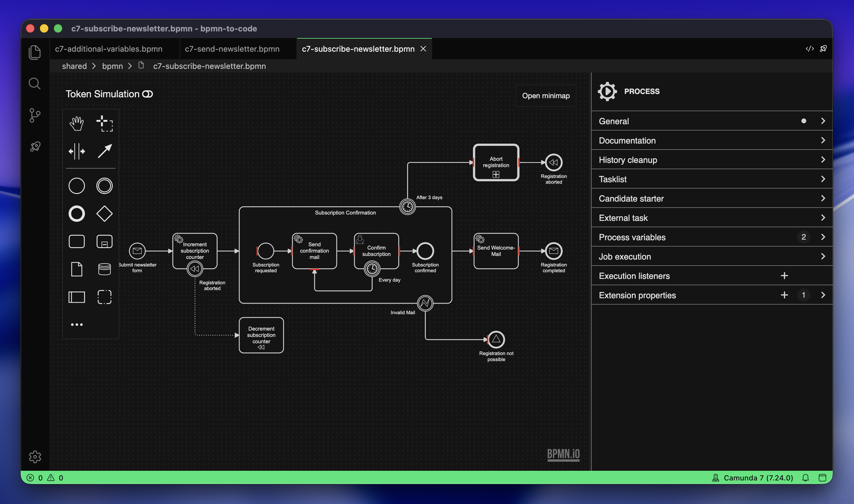Expand the History cleanup section
The width and height of the screenshot is (854, 504).
(712, 160)
